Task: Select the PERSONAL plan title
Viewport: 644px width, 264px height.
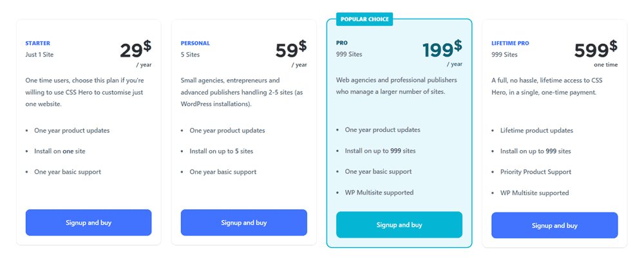Action: pyautogui.click(x=195, y=43)
